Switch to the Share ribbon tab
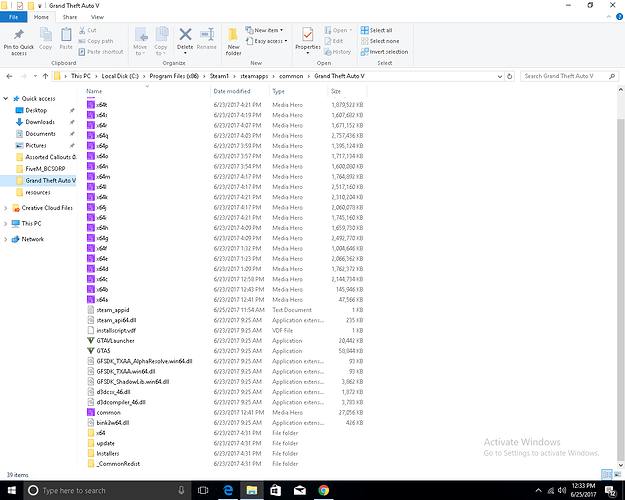This screenshot has height=500, width=625. pyautogui.click(x=70, y=17)
